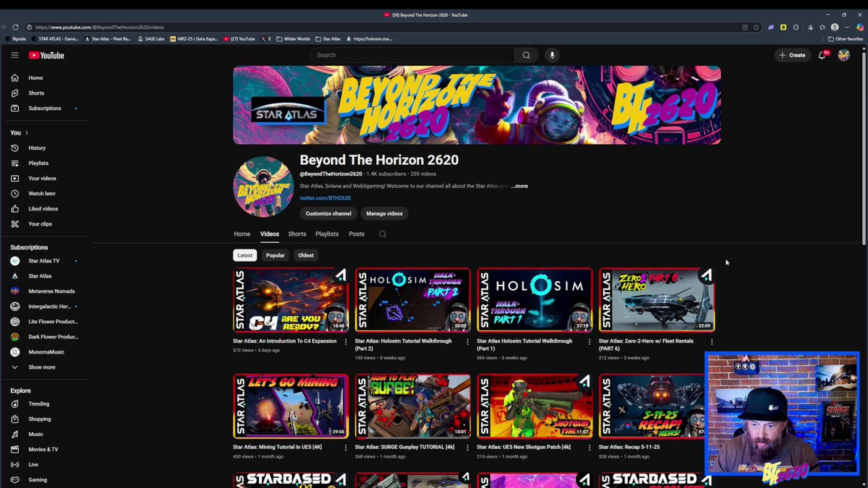This screenshot has height=488, width=868.
Task: Click Customize channel button
Action: coord(328,214)
